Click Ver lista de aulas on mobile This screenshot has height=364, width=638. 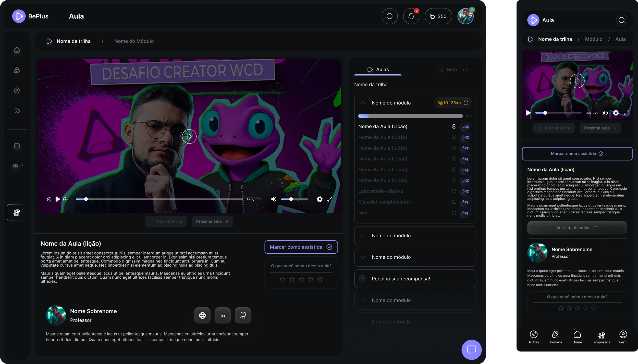[577, 228]
